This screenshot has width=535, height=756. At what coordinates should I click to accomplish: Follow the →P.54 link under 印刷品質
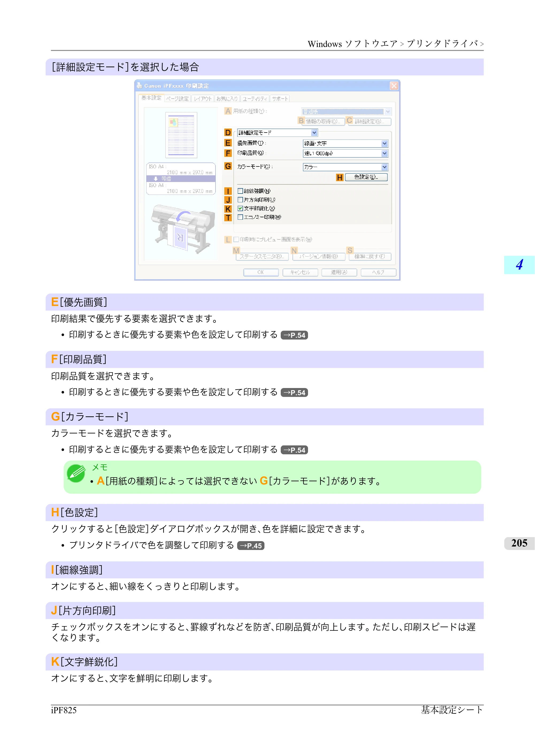[x=294, y=393]
